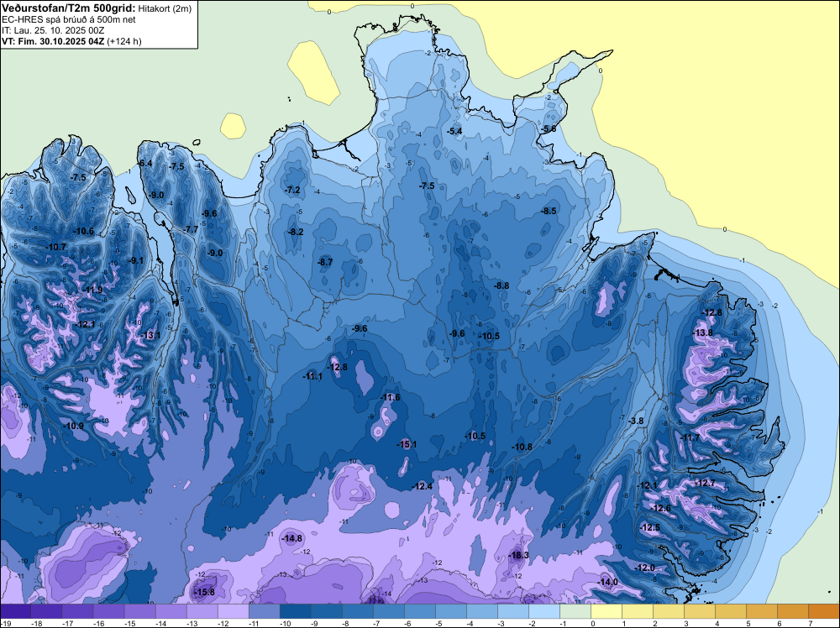
Task: Pick the -12.7 temperature label
Action: click(705, 483)
